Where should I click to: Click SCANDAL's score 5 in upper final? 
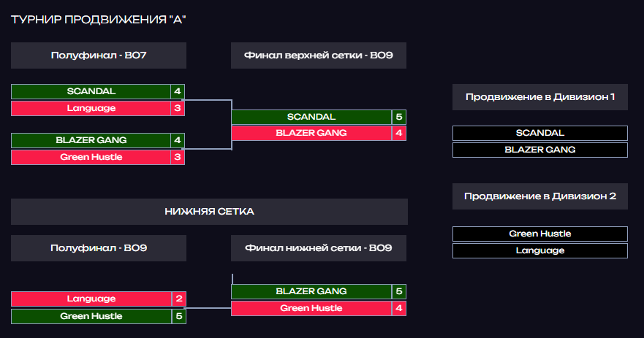click(x=399, y=117)
